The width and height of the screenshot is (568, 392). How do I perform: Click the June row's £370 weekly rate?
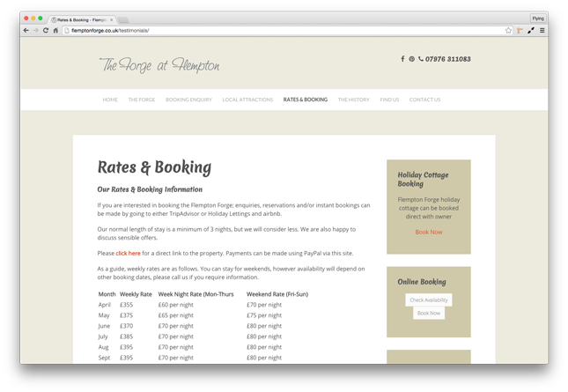pos(127,326)
